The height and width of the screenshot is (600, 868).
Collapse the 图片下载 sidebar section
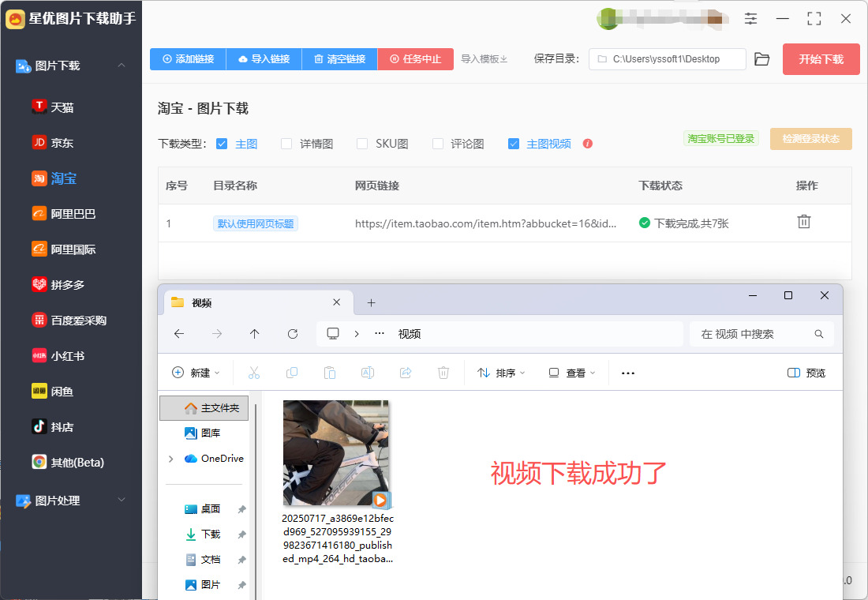(121, 66)
